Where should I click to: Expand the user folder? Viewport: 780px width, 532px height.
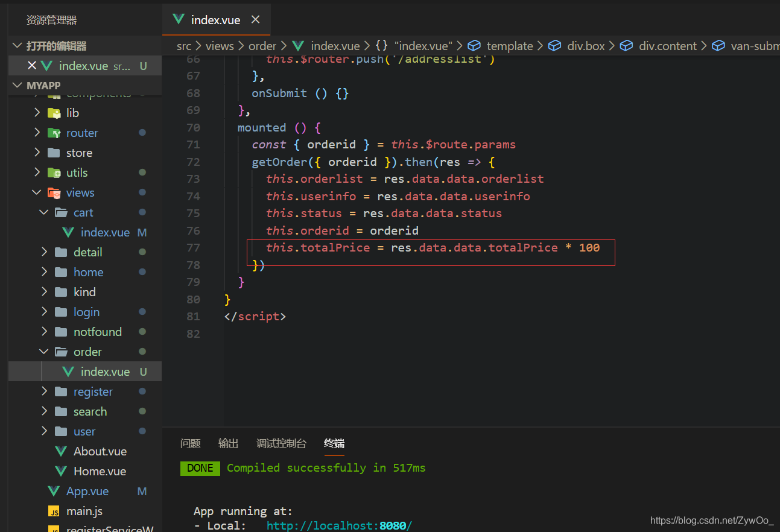coord(45,431)
